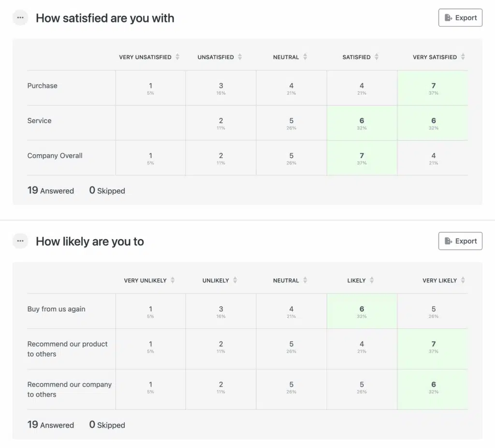Image resolution: width=495 pixels, height=448 pixels.
Task: Sort by Unsatisfied column arrows
Action: [x=240, y=57]
